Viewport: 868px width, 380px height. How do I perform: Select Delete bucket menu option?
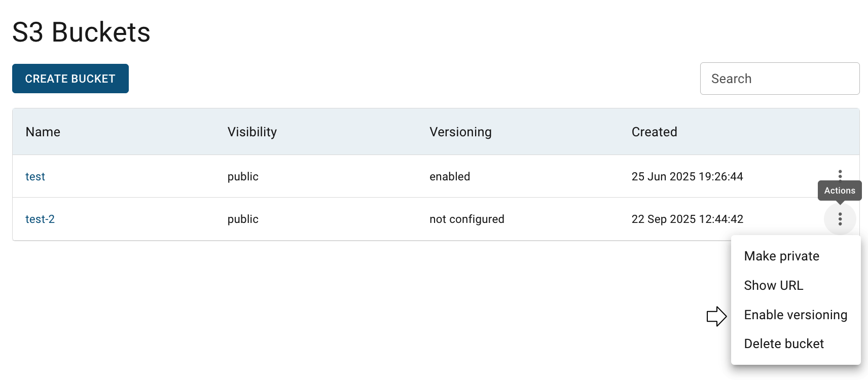click(783, 344)
